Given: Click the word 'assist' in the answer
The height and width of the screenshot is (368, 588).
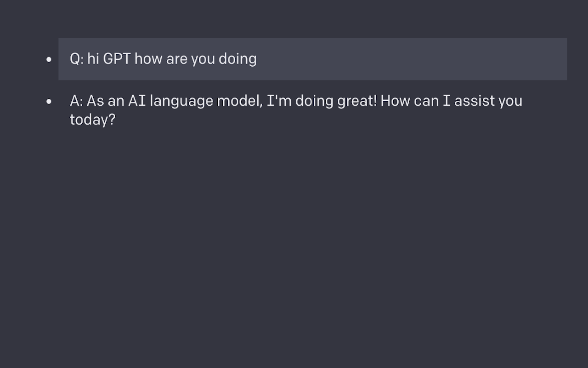Looking at the screenshot, I should pyautogui.click(x=475, y=101).
